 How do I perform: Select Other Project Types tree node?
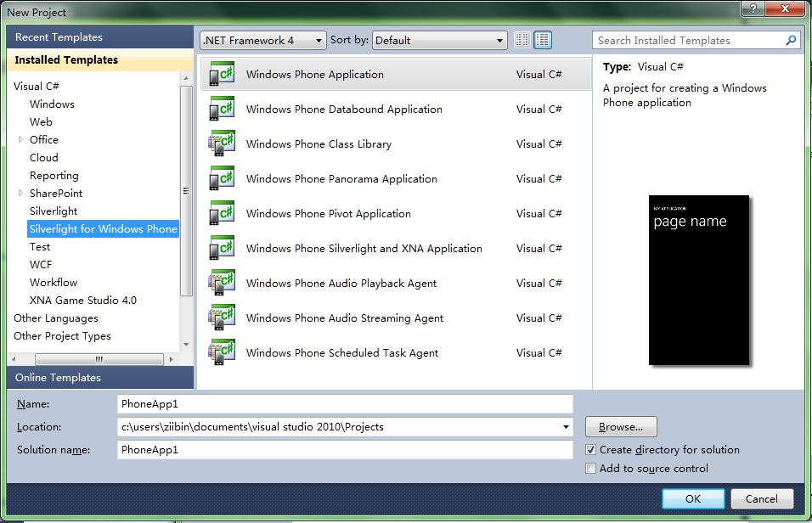pos(62,336)
